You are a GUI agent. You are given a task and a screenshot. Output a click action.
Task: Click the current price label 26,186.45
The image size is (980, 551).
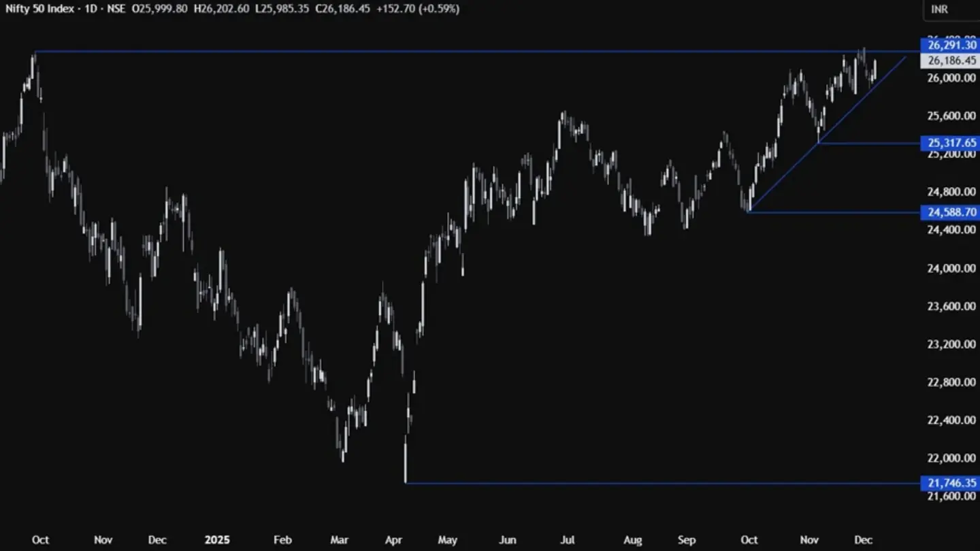pos(949,61)
